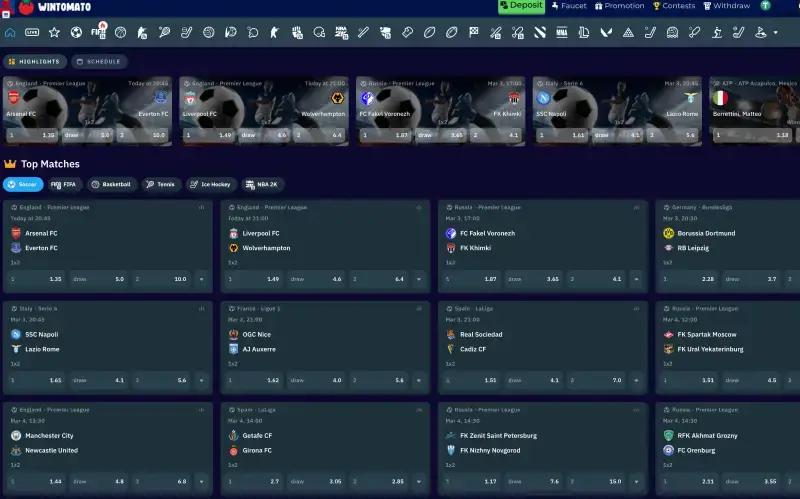Expand more markets on Arsenal vs Everton card

(x=201, y=279)
